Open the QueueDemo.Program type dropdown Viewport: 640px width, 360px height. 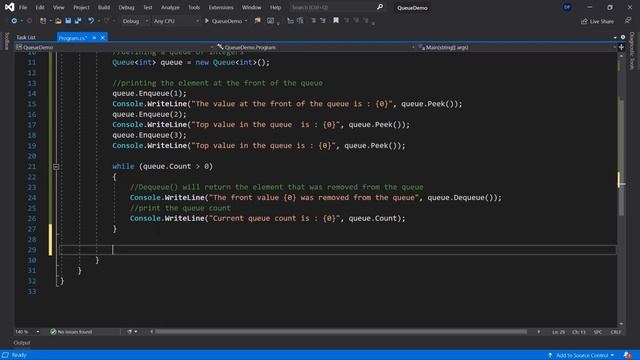click(x=316, y=47)
